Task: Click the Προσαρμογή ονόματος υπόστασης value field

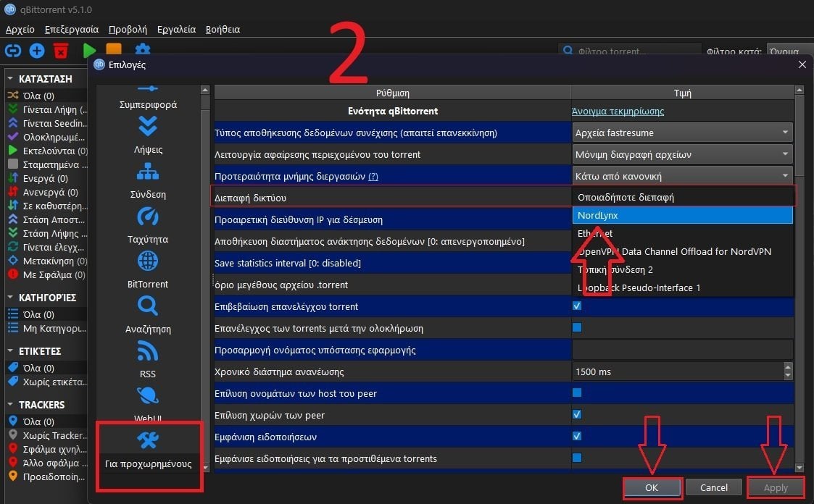Action: click(682, 350)
